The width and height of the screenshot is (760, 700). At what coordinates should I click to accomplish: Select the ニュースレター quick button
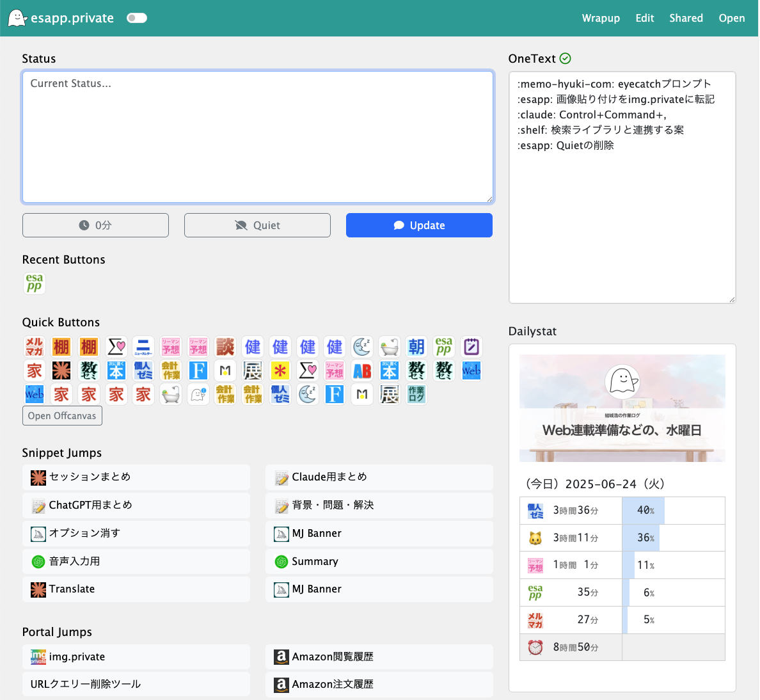point(143,347)
